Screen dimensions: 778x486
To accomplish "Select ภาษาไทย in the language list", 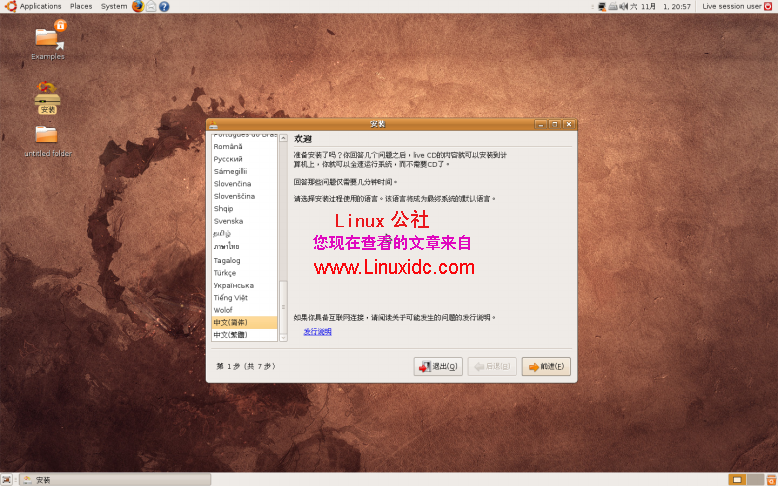I will 244,247.
